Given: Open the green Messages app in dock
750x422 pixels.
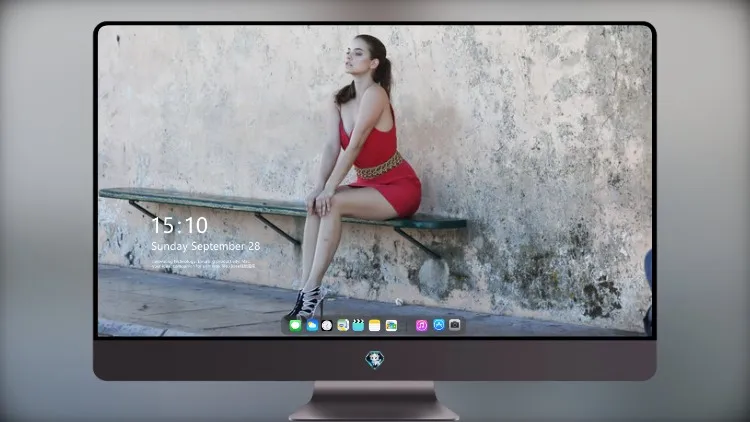Looking at the screenshot, I should [x=295, y=326].
